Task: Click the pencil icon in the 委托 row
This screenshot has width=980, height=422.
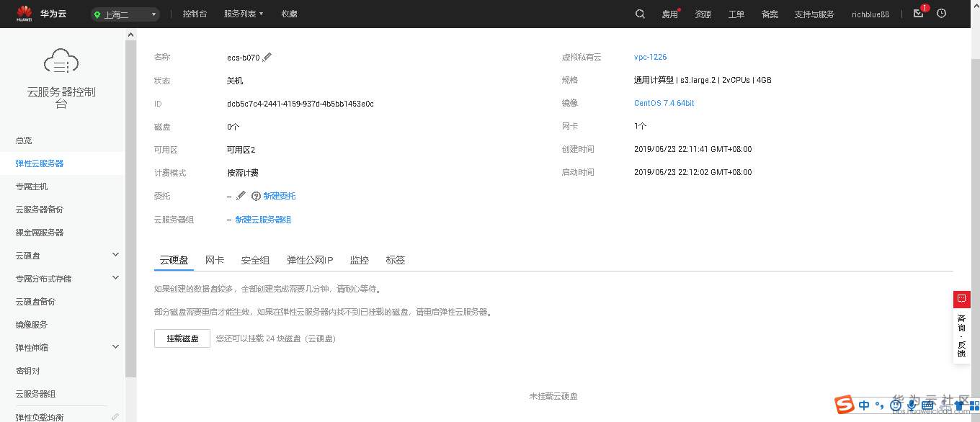Action: [x=241, y=195]
